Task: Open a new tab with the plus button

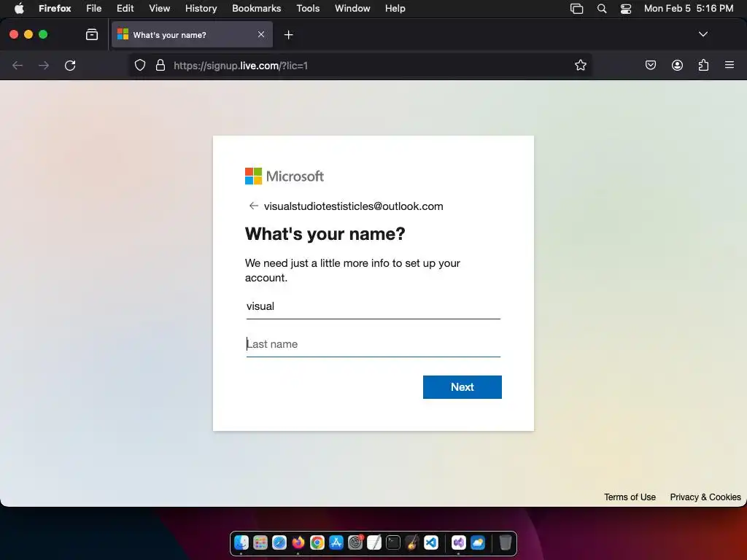Action: (288, 35)
